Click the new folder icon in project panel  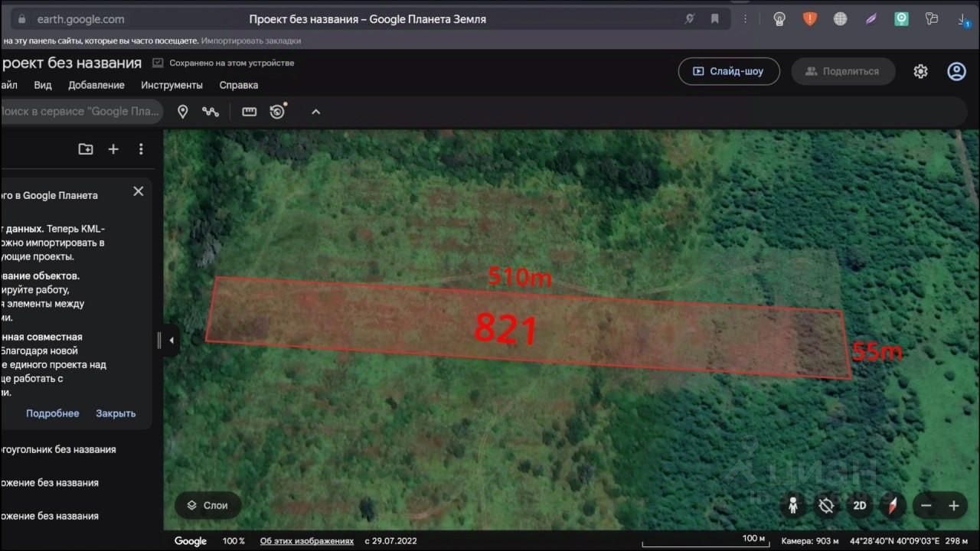[86, 149]
